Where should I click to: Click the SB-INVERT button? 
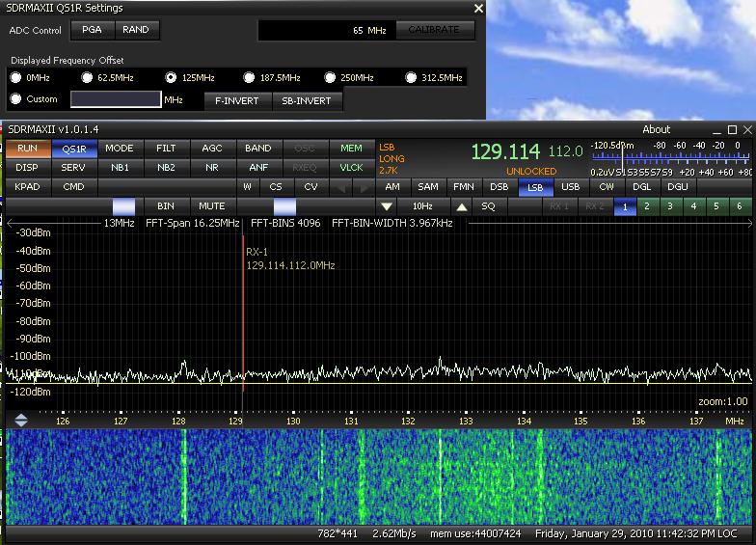pos(307,101)
